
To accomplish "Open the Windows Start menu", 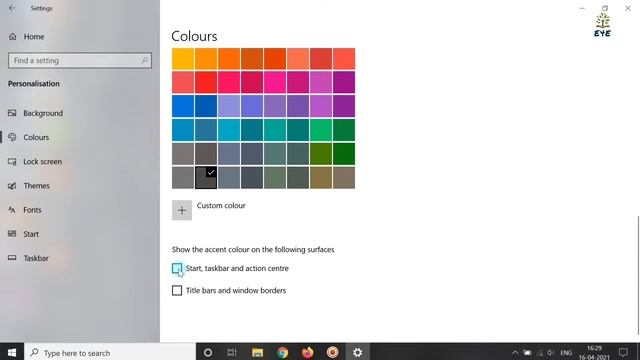I will (x=12, y=352).
